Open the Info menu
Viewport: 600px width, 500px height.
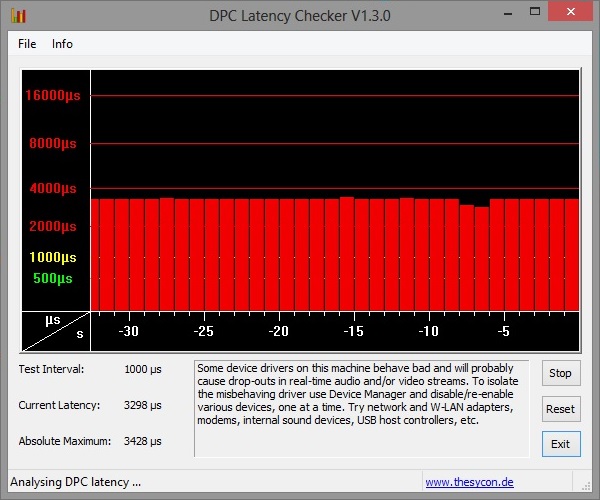click(62, 44)
